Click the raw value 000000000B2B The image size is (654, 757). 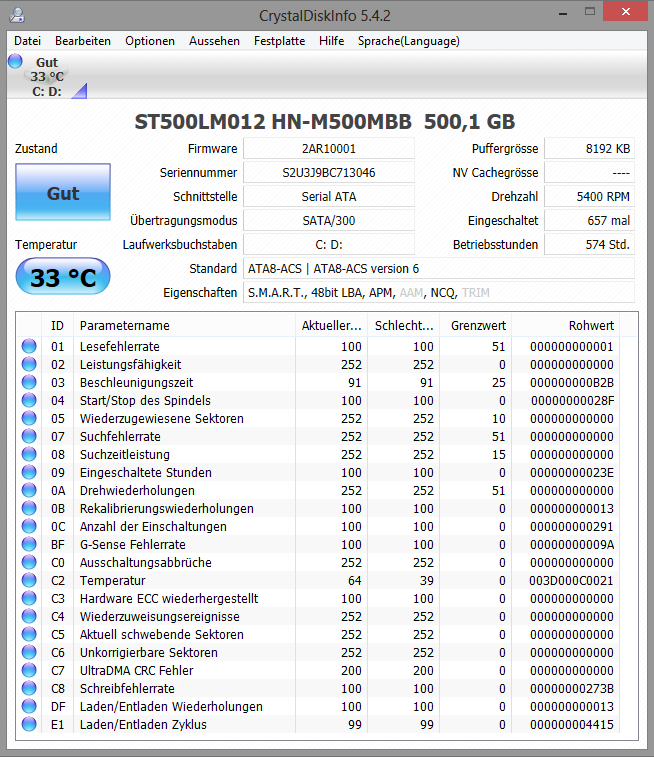571,382
